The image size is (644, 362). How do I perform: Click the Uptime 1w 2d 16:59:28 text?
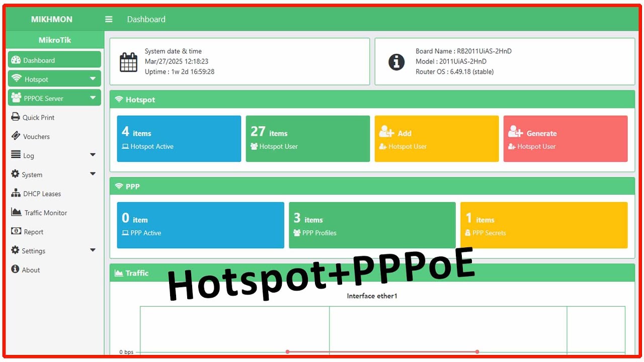tap(180, 71)
